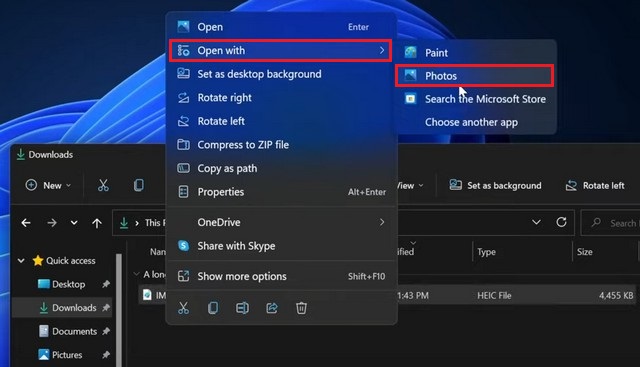This screenshot has width=640, height=367.
Task: Click the Copy icon in context menu bottom row
Action: point(213,308)
